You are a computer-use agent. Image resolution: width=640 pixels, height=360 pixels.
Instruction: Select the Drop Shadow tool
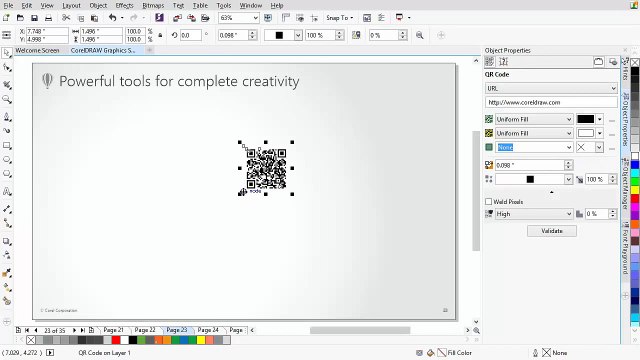point(7,241)
